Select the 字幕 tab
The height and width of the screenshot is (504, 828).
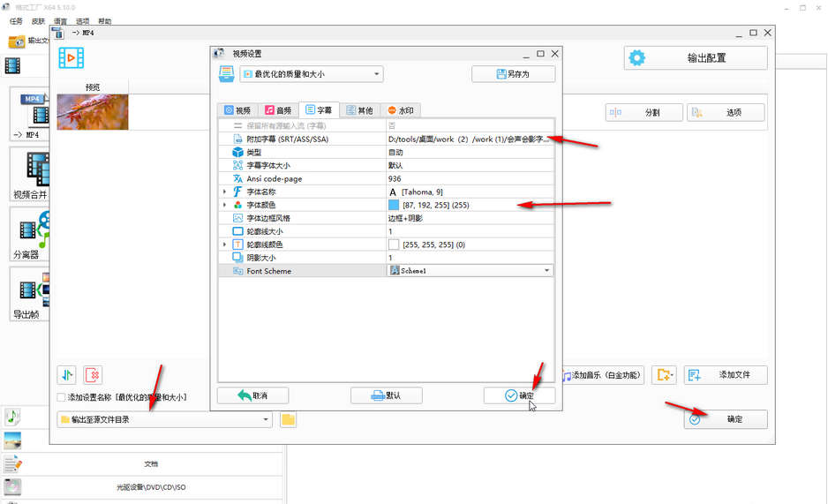pyautogui.click(x=319, y=109)
